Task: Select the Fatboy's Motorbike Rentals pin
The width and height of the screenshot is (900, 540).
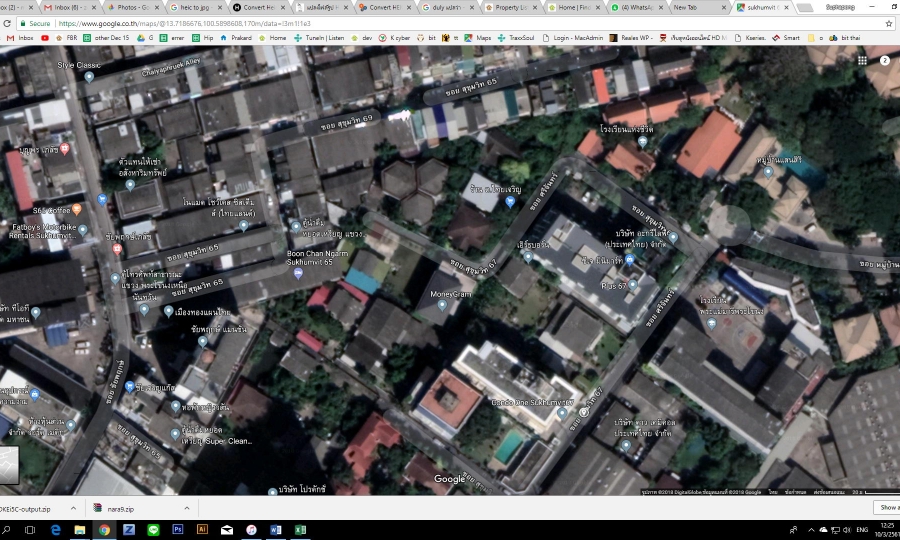Action: (x=83, y=230)
